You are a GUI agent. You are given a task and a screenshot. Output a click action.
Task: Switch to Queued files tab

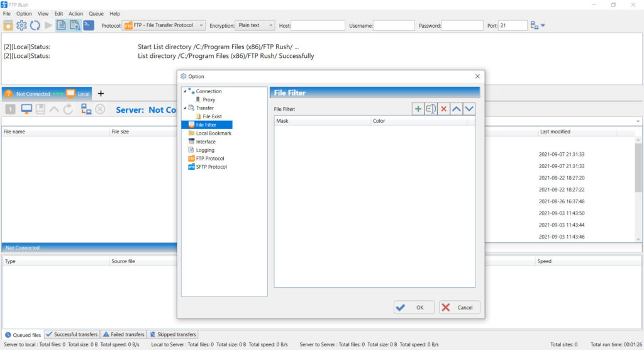click(x=23, y=335)
